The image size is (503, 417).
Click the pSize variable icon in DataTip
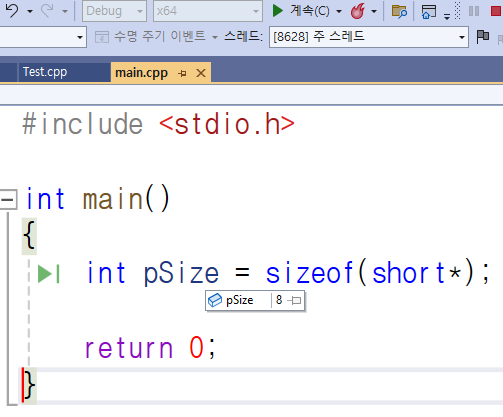pyautogui.click(x=215, y=300)
